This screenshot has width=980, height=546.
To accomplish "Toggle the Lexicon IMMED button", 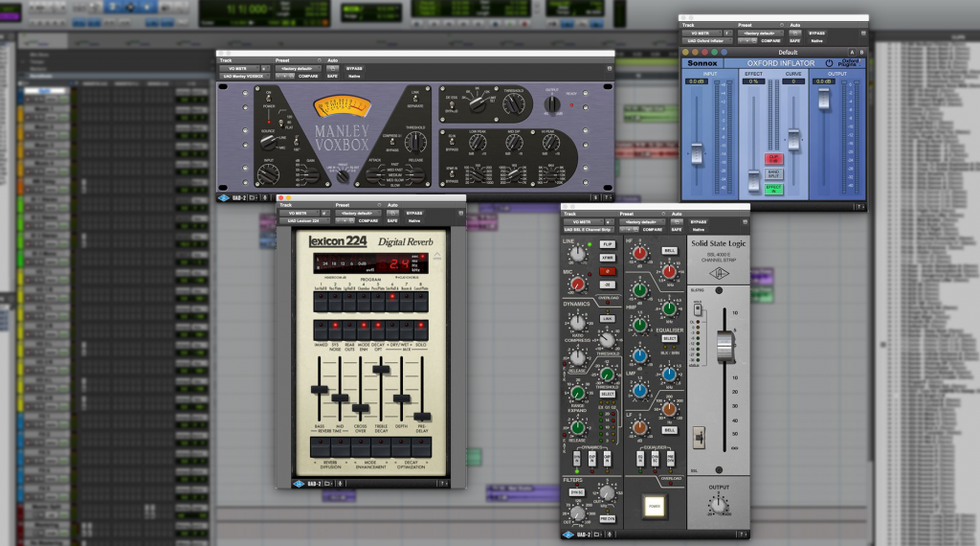I will coord(321,330).
